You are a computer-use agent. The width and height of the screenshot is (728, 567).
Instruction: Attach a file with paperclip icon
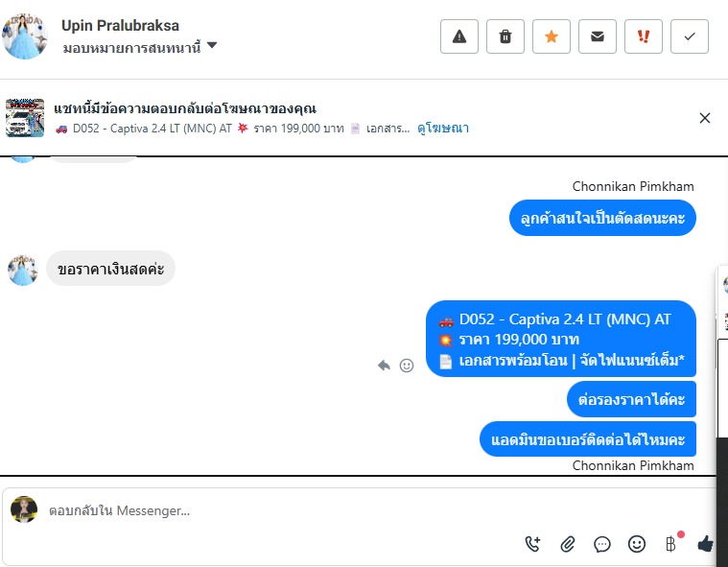click(568, 544)
